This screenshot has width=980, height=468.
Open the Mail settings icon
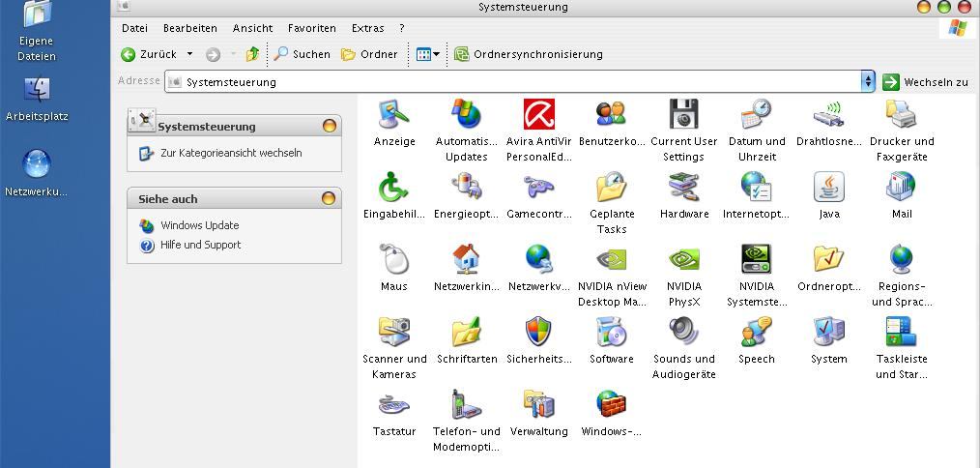pyautogui.click(x=902, y=187)
